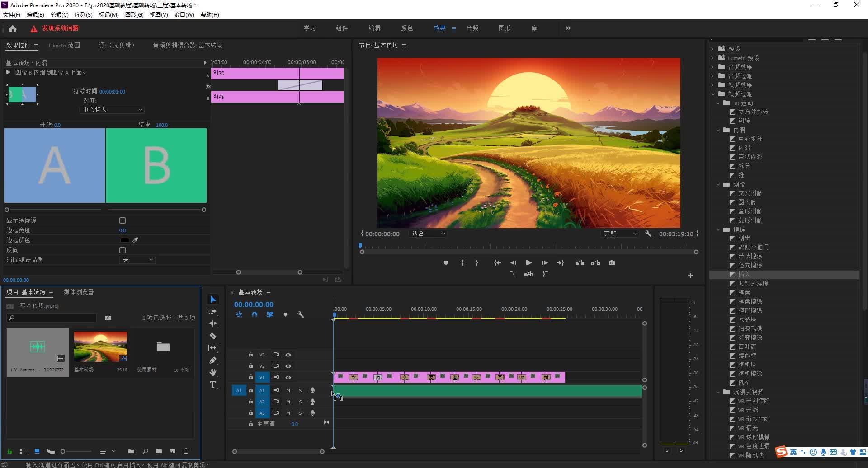868x468 pixels.
Task: Select the Pen tool
Action: tap(213, 360)
